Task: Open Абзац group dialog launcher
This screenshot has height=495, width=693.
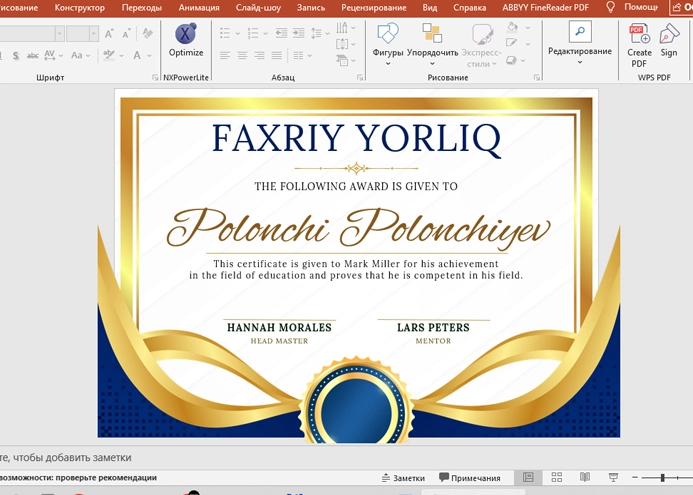Action: coord(360,77)
